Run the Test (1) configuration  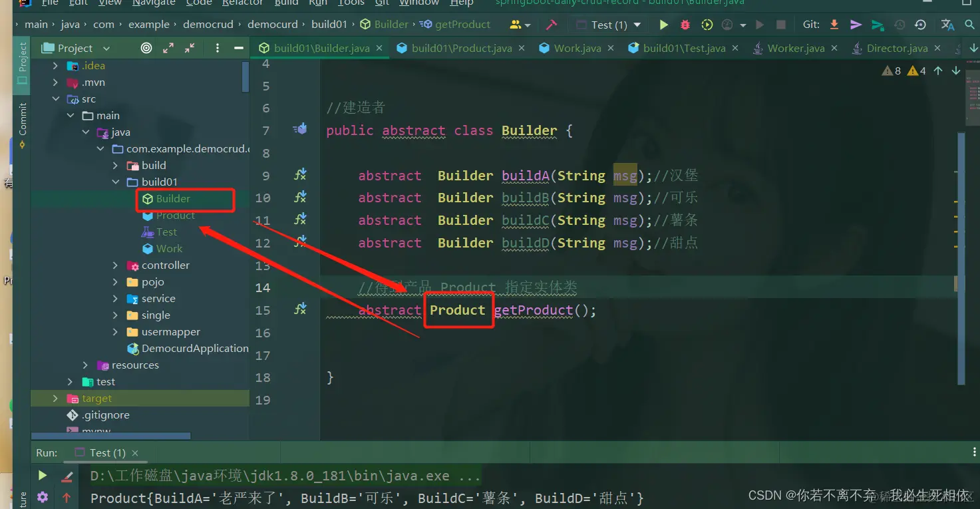(x=663, y=25)
